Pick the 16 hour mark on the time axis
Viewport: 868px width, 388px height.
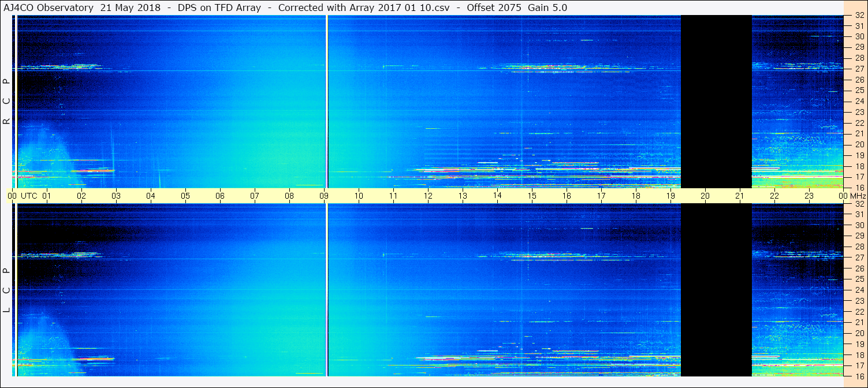567,196
